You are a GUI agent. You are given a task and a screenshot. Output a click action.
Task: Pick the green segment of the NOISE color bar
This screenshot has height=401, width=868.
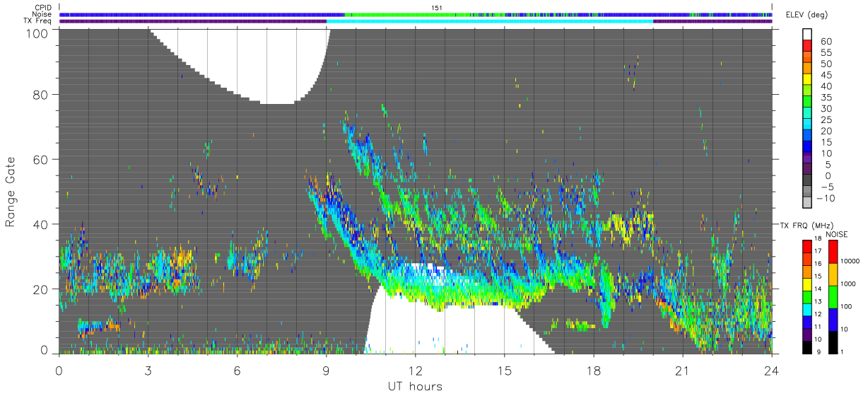pyautogui.click(x=833, y=296)
